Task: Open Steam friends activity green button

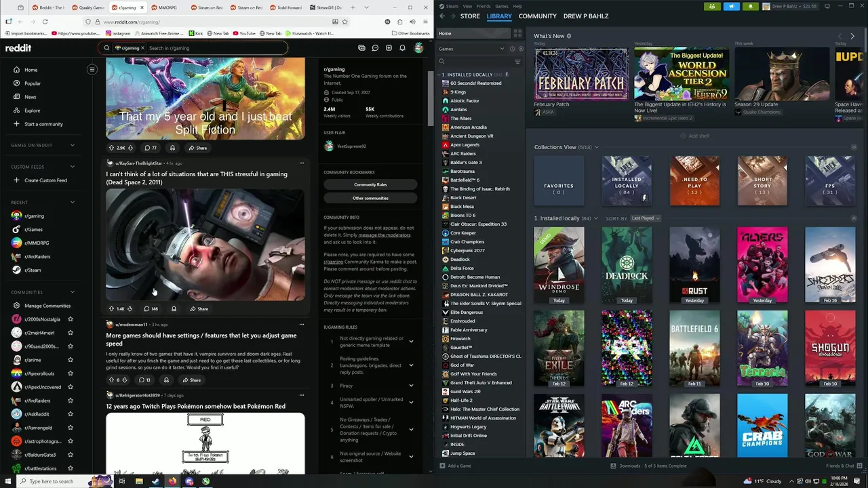Action: pyautogui.click(x=712, y=6)
